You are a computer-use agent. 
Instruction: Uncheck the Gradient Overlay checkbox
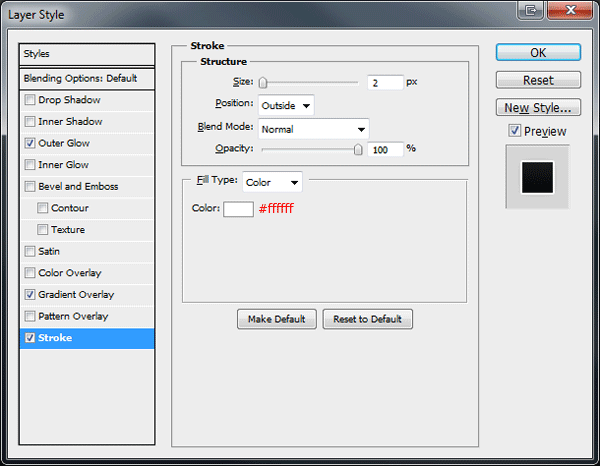coord(30,295)
